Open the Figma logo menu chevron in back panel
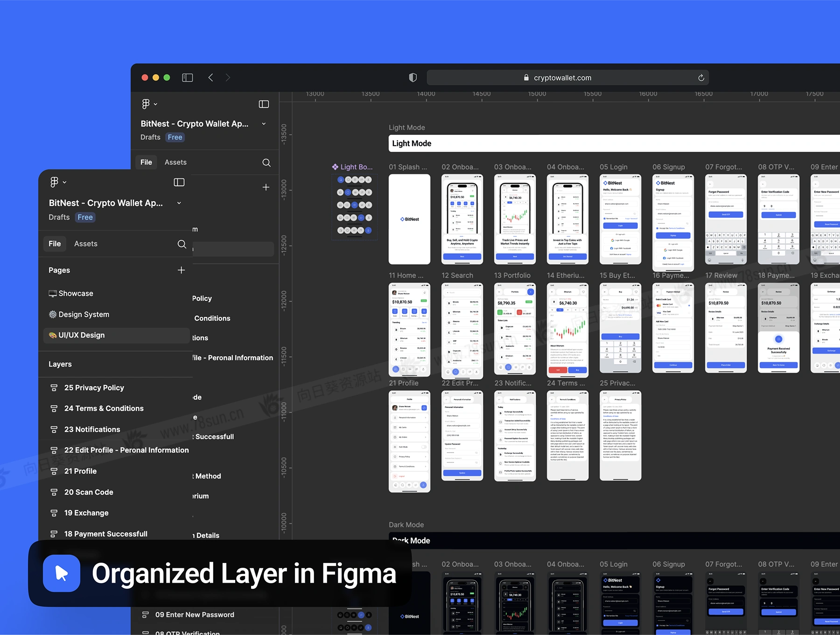Screen dimensions: 840x635 click(x=155, y=104)
